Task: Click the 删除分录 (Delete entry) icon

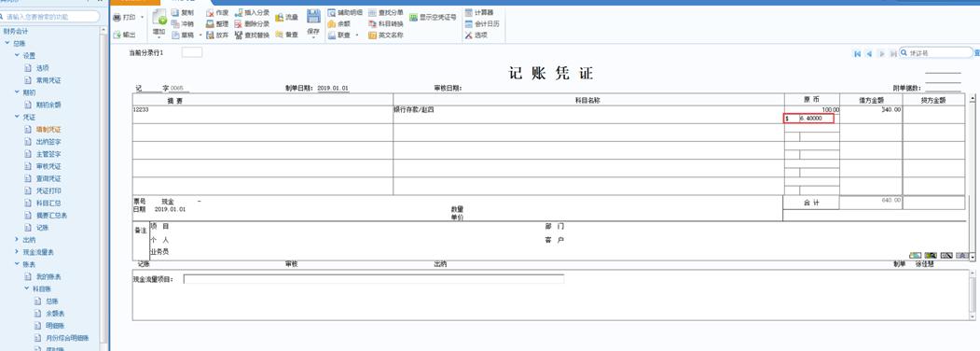Action: (x=239, y=23)
